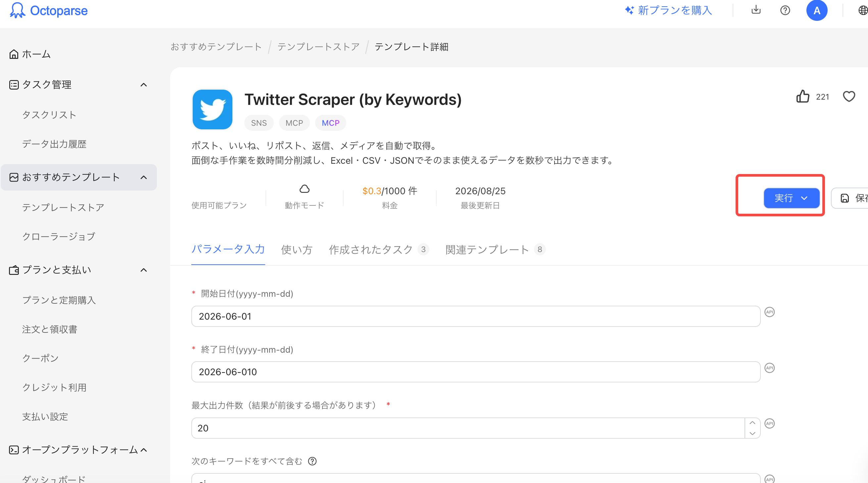The height and width of the screenshot is (483, 868).
Task: Open データ出力履歴 in sidebar
Action: [54, 144]
